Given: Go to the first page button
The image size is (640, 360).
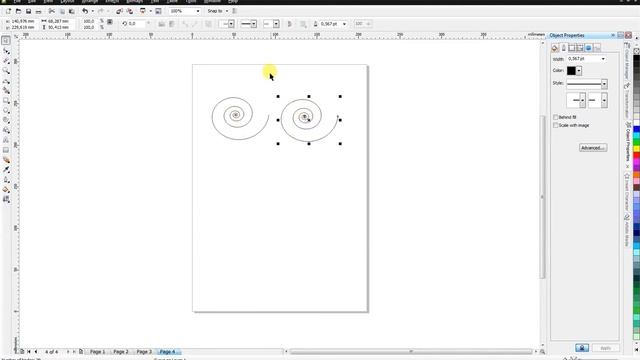Looking at the screenshot, I should 29,351.
